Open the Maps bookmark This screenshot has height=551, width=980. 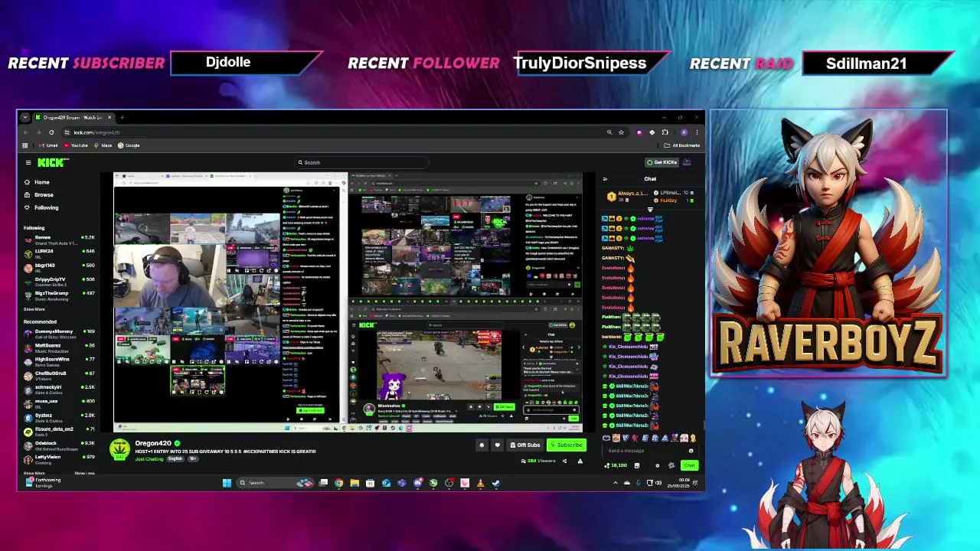[103, 145]
